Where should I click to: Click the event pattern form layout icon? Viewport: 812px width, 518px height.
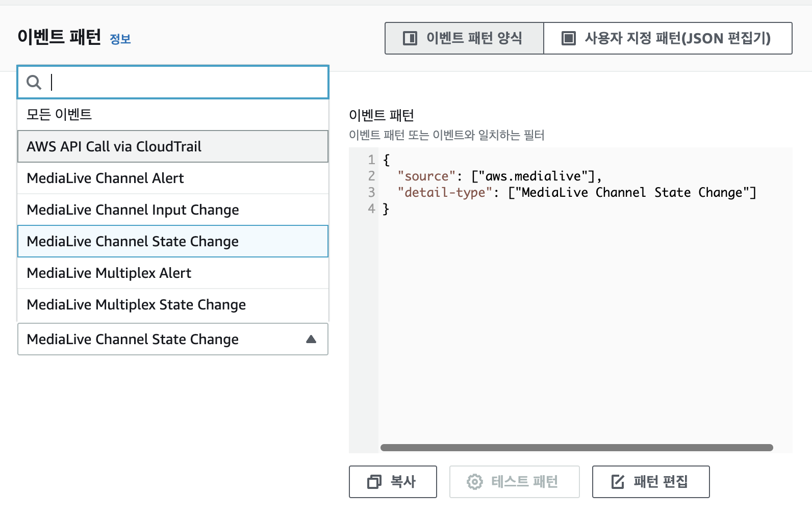(410, 38)
